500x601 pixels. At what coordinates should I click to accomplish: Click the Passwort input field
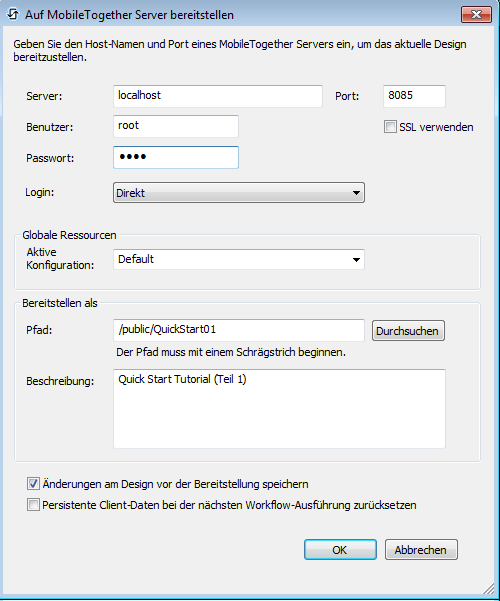[x=176, y=157]
